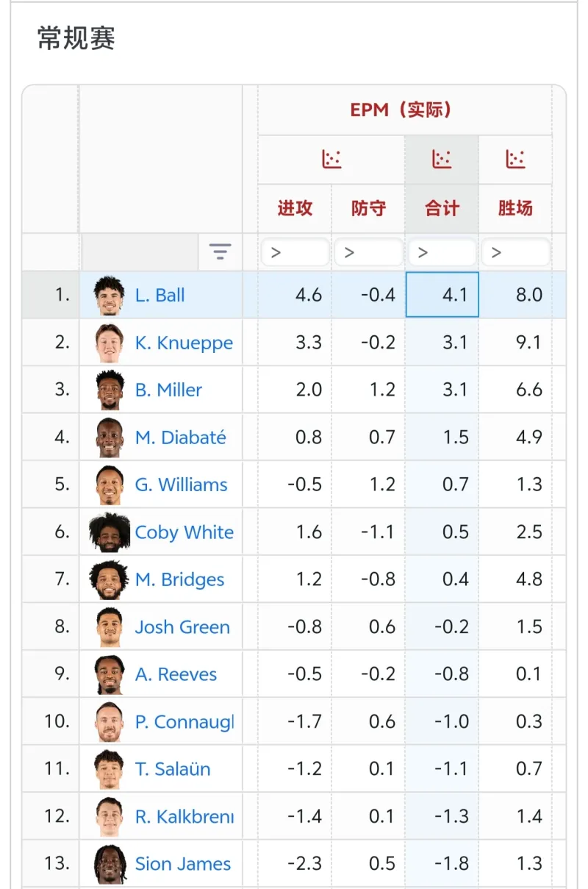The width and height of the screenshot is (588, 889).
Task: Click the scatter plot icon above the 胜场 column
Action: 517,157
